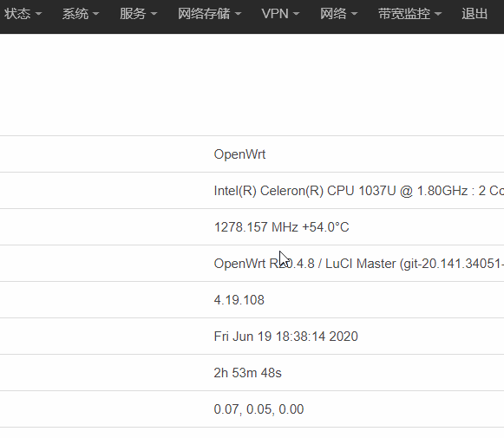Click the dropdown caret beside 带宽监控
Image resolution: width=504 pixels, height=438 pixels.
pos(438,14)
